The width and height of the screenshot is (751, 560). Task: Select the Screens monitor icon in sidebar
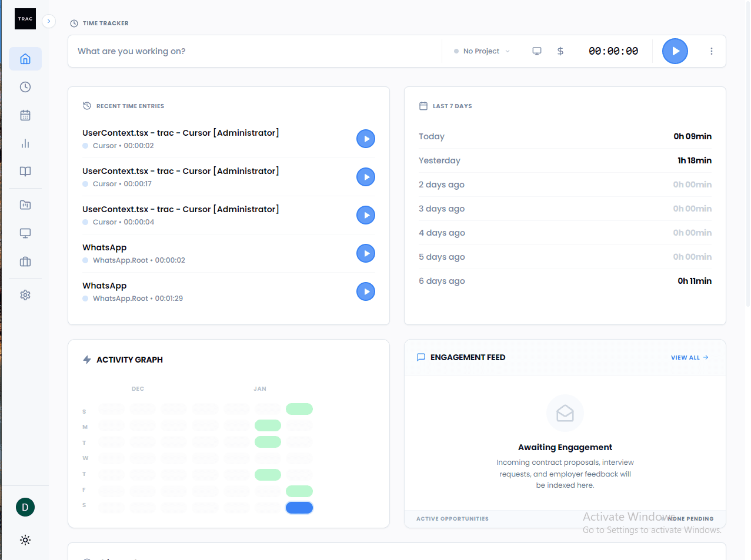coord(25,233)
